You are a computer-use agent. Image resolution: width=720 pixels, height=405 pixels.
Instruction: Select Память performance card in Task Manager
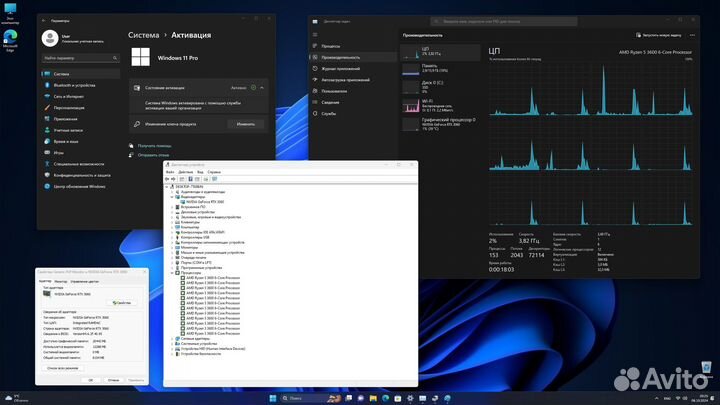tap(440, 69)
